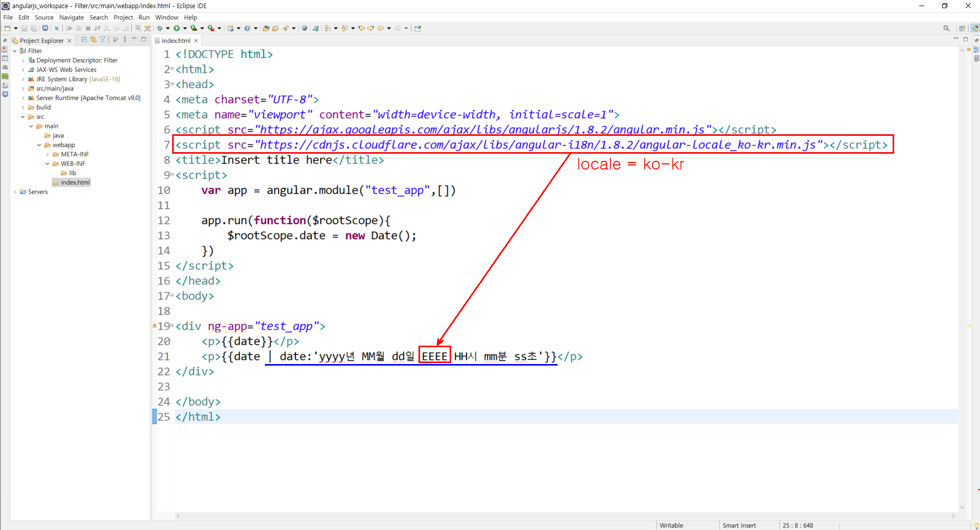The height and width of the screenshot is (530, 980).
Task: Expand Deployment Descriptor: Filter node
Action: (23, 60)
